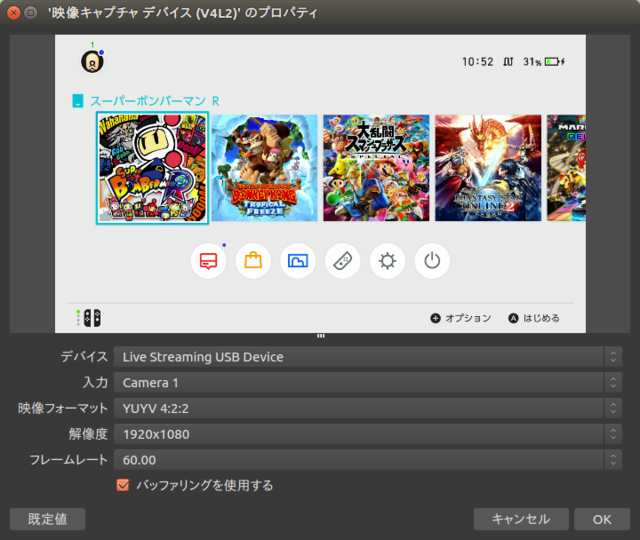This screenshot has height=540, width=640.
Task: Click the Joy-Con controller status icon
Action: click(89, 318)
